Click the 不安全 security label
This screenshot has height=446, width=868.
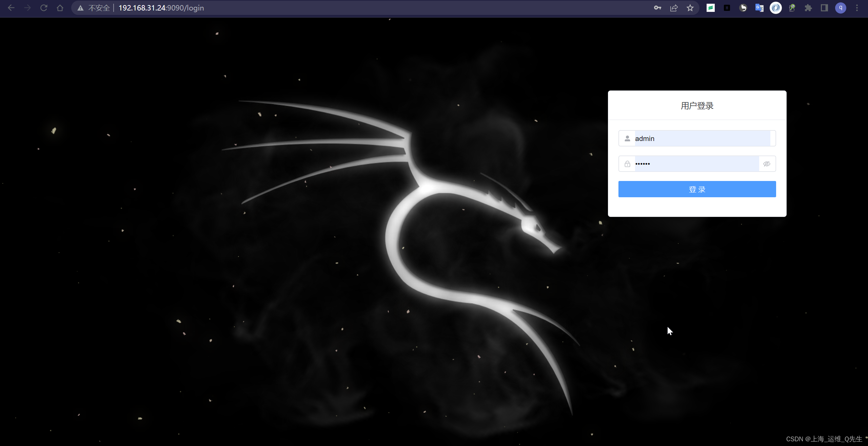(x=99, y=8)
